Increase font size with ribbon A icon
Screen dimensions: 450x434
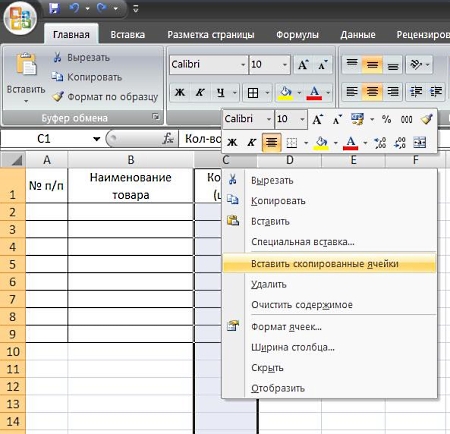point(303,65)
